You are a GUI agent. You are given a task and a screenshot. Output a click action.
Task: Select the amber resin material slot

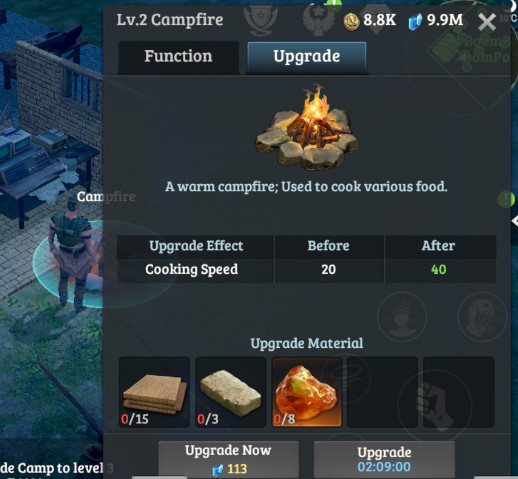(306, 392)
